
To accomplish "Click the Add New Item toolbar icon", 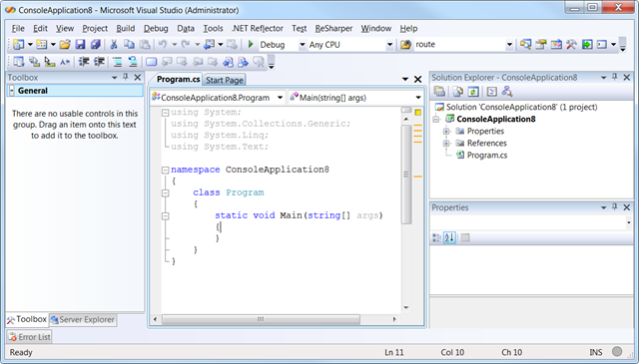I will tap(42, 45).
